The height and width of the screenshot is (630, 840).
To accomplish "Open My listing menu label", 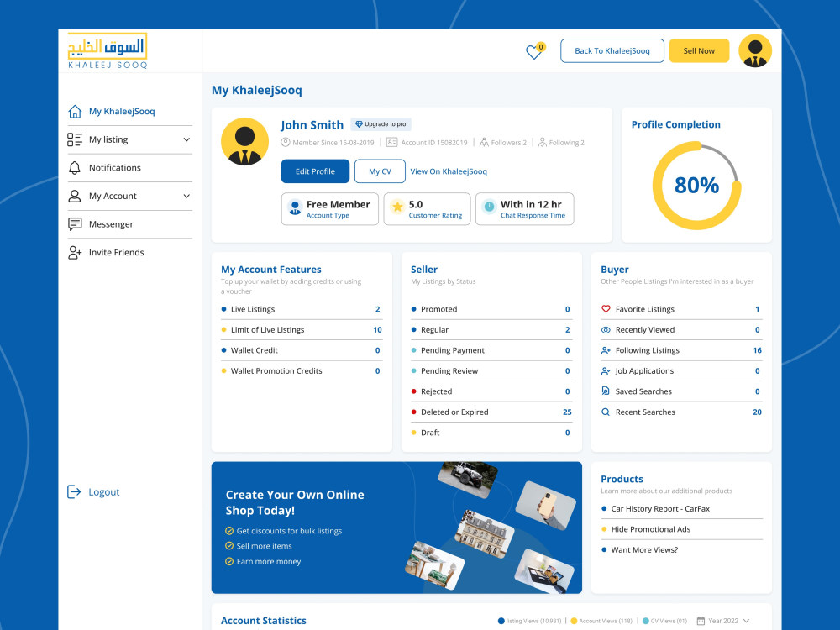I will tap(108, 139).
